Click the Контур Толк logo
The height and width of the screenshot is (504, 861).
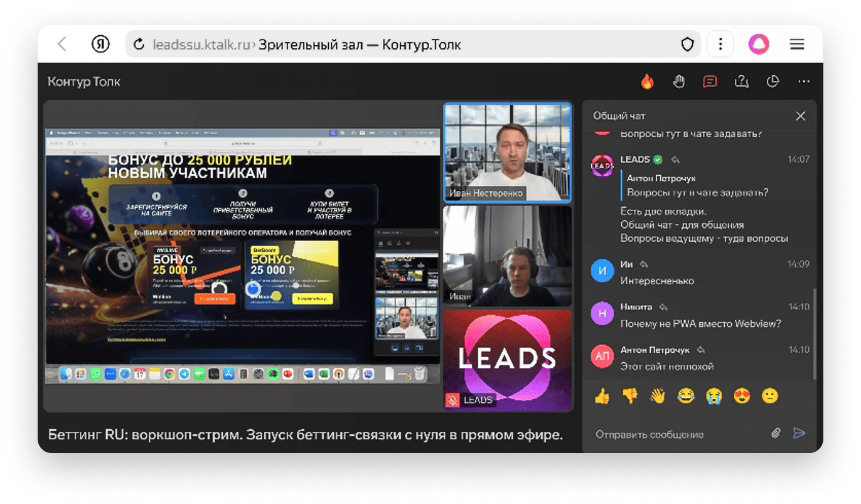coord(84,82)
